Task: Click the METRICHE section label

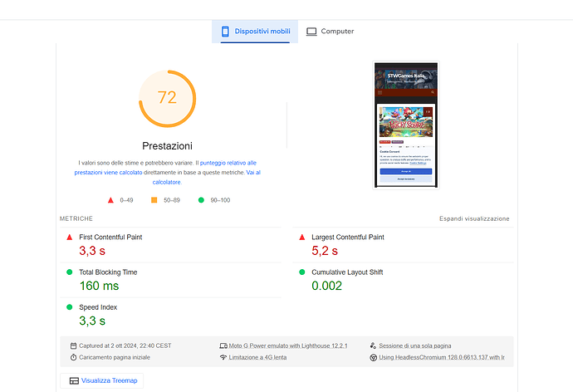Action: pos(76,218)
